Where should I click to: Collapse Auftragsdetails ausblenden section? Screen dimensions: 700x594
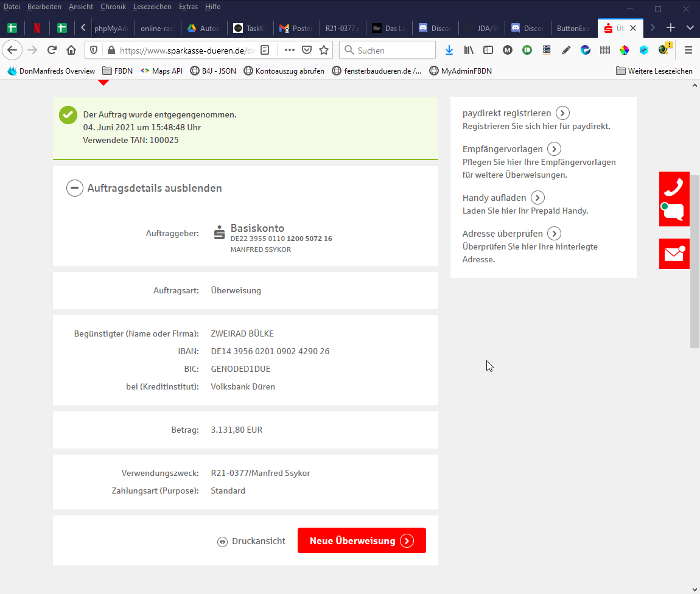75,188
